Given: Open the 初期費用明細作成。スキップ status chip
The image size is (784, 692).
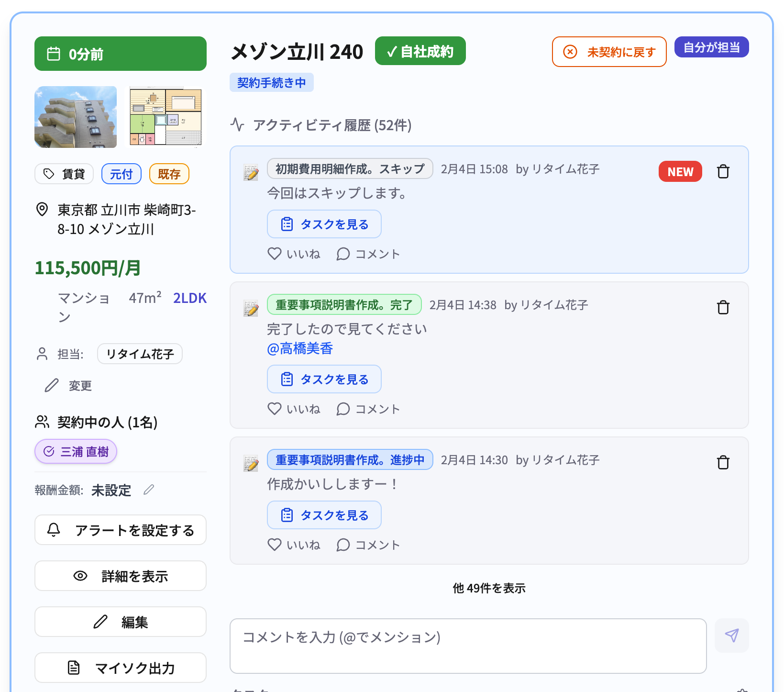Looking at the screenshot, I should pos(350,168).
